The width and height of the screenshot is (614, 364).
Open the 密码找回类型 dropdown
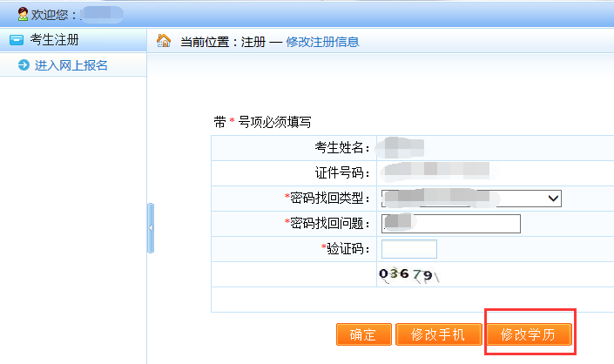tap(470, 199)
